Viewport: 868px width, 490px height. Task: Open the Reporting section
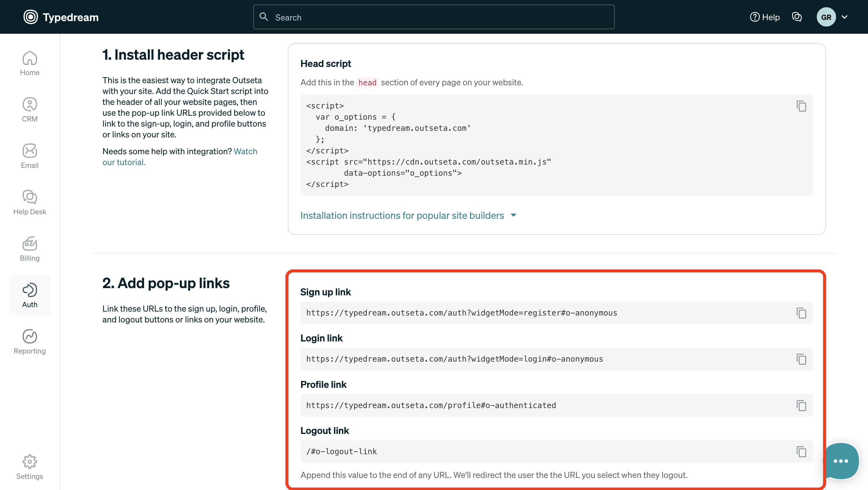pyautogui.click(x=30, y=342)
